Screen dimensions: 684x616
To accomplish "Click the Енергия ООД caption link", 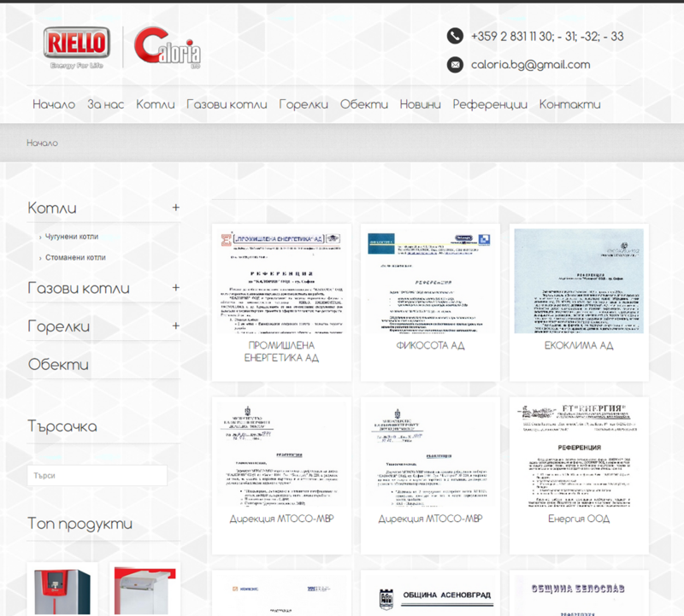I will [579, 519].
